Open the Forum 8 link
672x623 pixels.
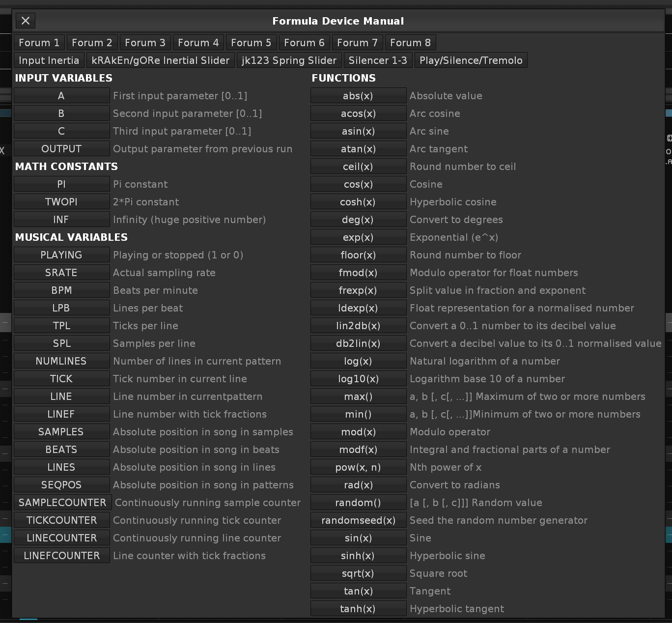410,43
